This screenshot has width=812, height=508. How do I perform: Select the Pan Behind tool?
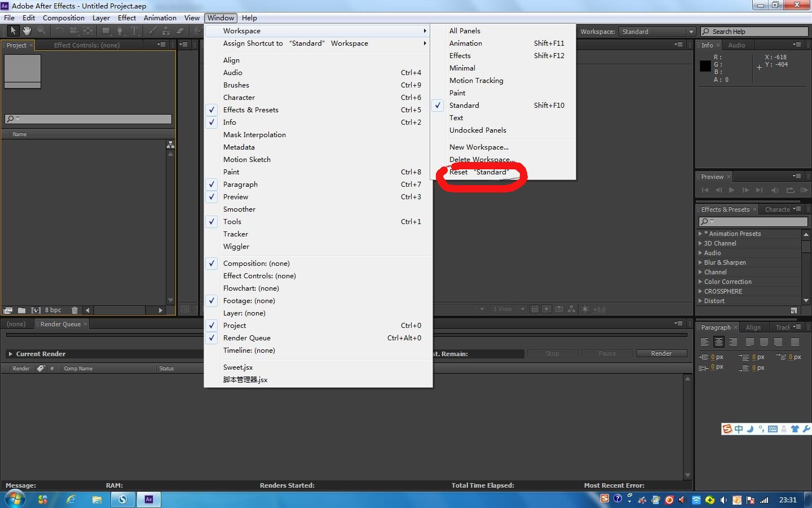tap(89, 30)
